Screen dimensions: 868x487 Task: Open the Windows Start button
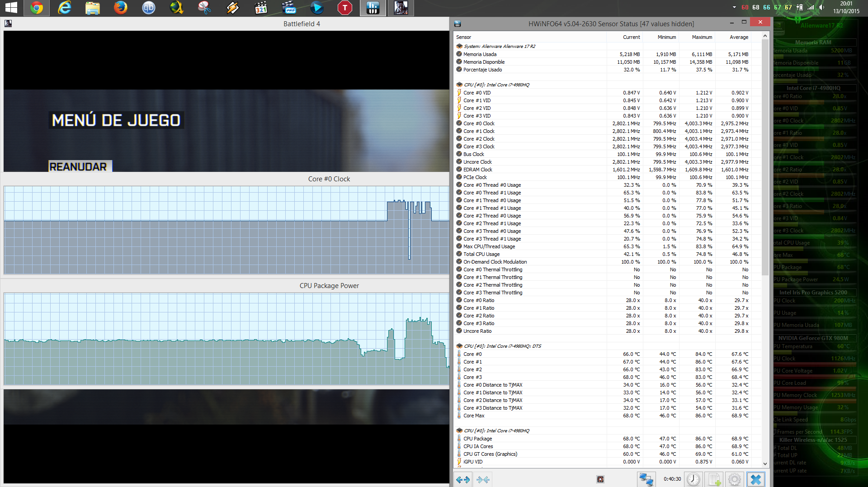click(x=11, y=8)
